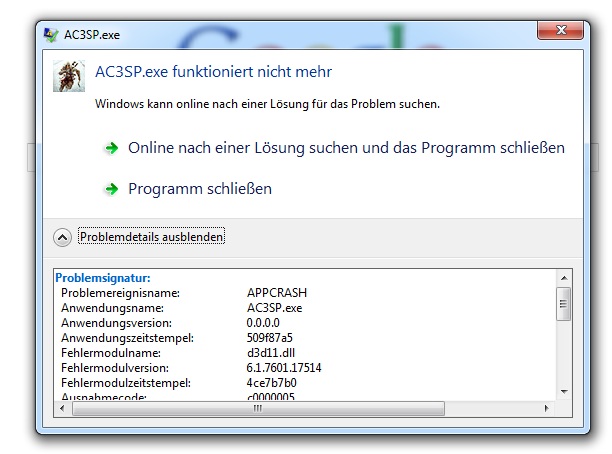Image resolution: width=612 pixels, height=454 pixels.
Task: Click the Anwendungsversion label
Action: click(x=116, y=323)
